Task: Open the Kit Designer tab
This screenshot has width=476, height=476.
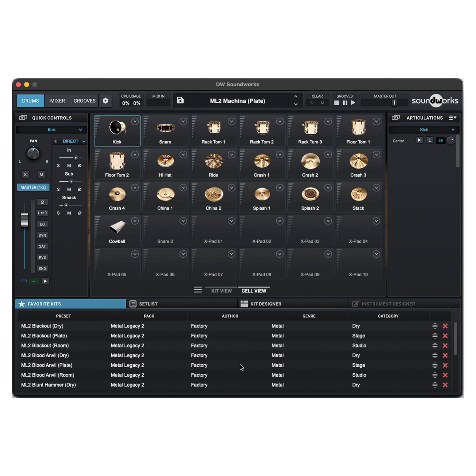Action: 266,304
